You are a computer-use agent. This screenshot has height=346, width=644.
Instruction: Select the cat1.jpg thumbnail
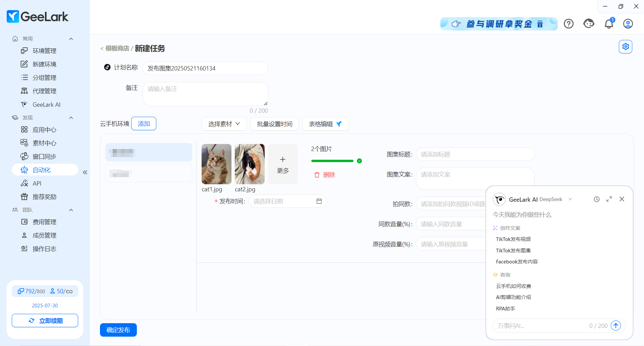(216, 164)
